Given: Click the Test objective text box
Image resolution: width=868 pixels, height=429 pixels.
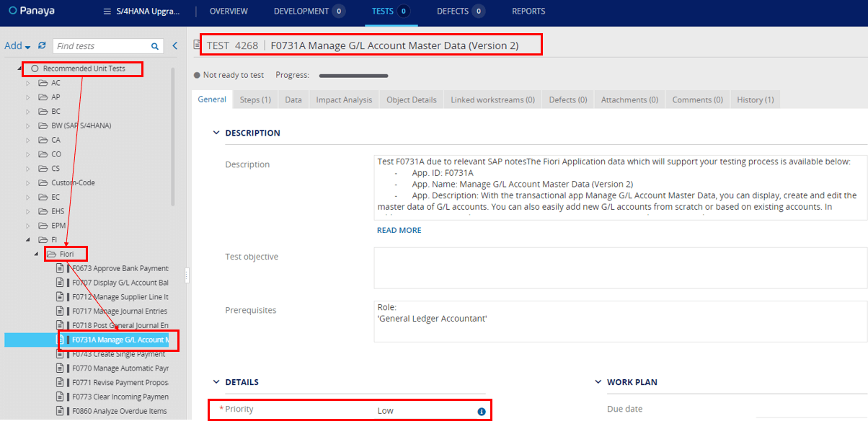Looking at the screenshot, I should 621,267.
